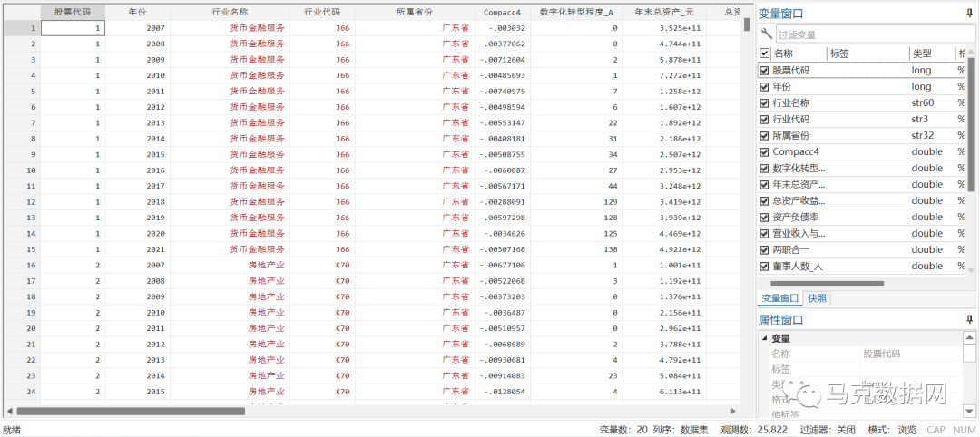
Task: Click the variable list vertical scrollbar thumb
Action: 971,125
